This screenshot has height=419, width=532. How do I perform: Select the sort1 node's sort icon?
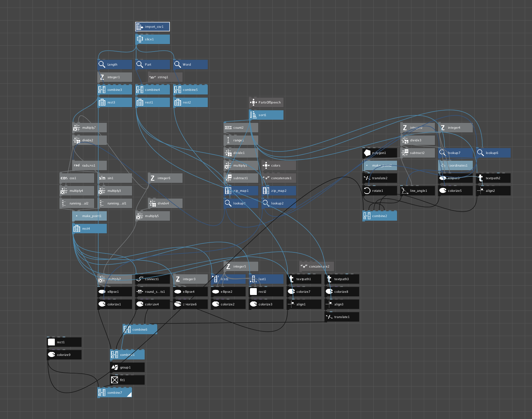(253, 115)
